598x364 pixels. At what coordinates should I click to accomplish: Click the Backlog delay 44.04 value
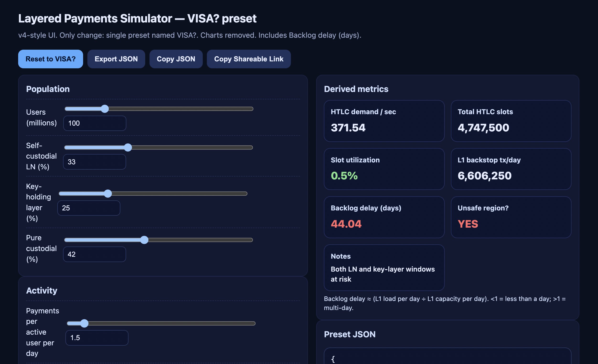[x=346, y=224]
